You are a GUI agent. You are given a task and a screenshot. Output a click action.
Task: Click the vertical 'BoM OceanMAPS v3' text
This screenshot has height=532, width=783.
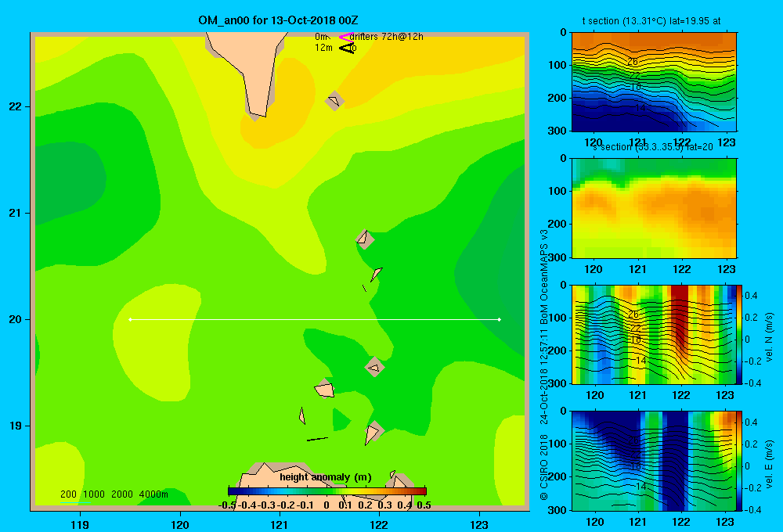click(x=544, y=275)
